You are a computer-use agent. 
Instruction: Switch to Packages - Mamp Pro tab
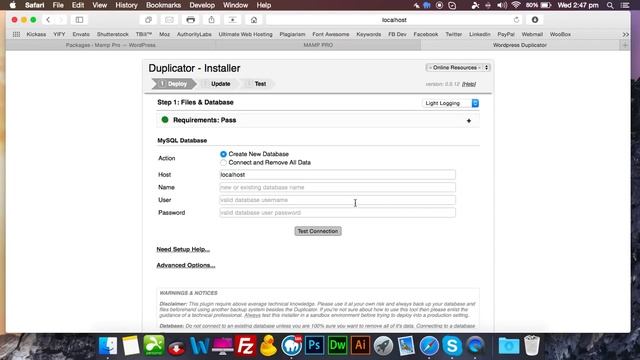tap(111, 45)
